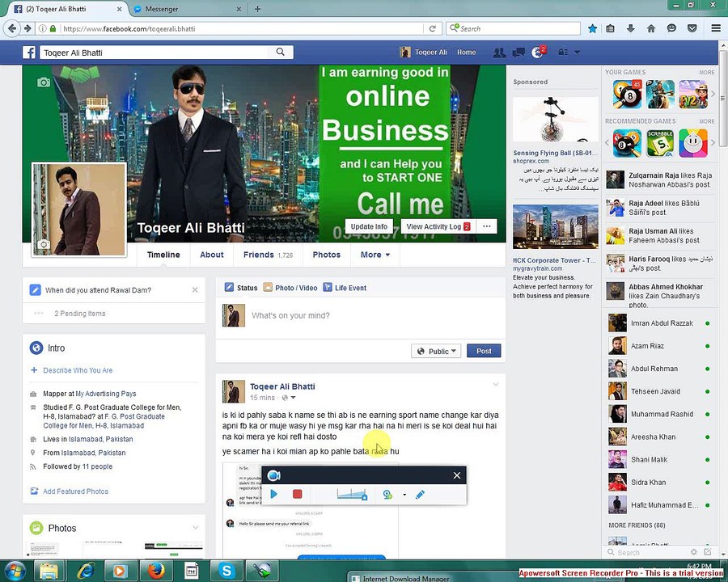Open the account menu dropdown arrow

pos(577,53)
